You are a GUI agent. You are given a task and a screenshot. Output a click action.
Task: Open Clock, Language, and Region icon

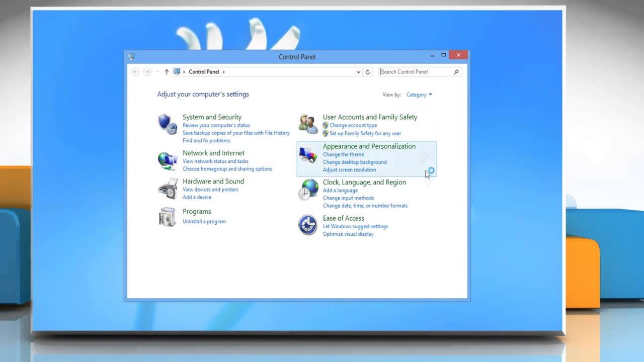pyautogui.click(x=308, y=190)
